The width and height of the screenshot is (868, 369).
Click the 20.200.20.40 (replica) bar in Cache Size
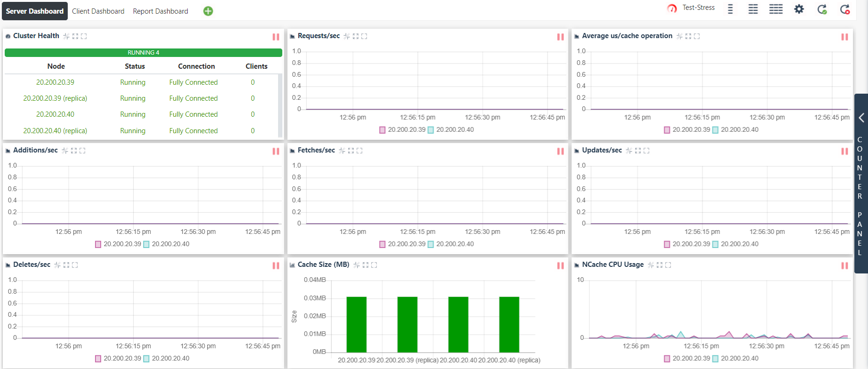point(509,324)
